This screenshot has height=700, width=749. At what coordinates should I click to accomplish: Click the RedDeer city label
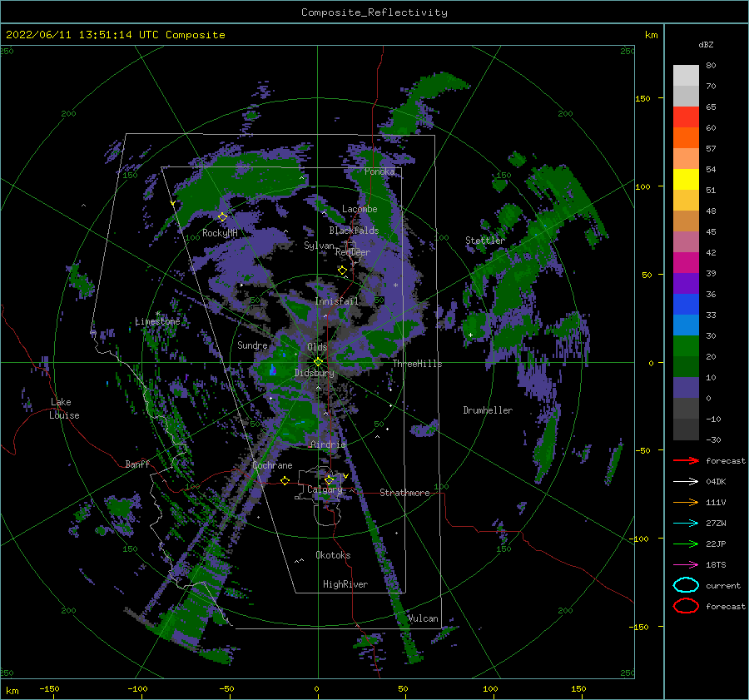pos(353,252)
